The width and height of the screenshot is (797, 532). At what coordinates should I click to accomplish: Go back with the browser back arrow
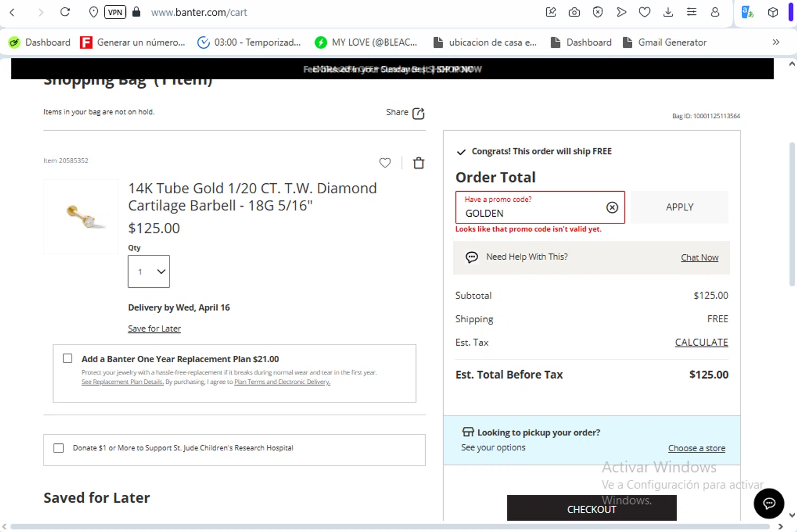(12, 12)
